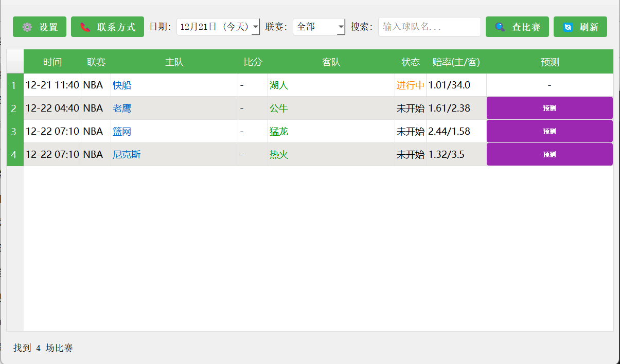Click the 预测 column header
This screenshot has height=364, width=620.
550,62
